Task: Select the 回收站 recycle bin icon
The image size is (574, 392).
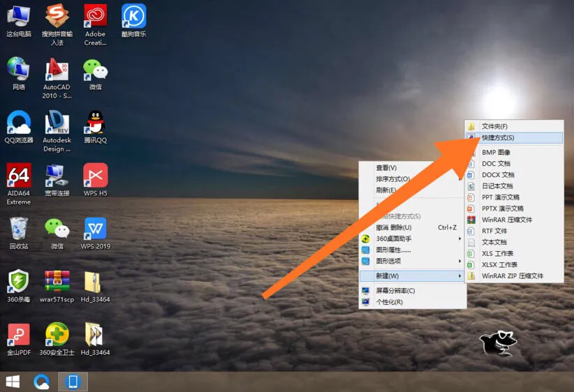Action: click(19, 233)
